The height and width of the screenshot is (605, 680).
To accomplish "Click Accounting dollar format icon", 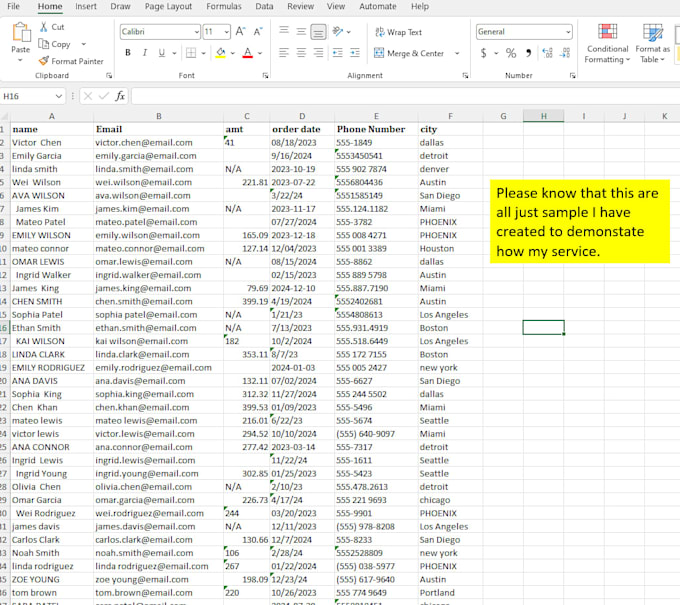I will click(x=484, y=53).
